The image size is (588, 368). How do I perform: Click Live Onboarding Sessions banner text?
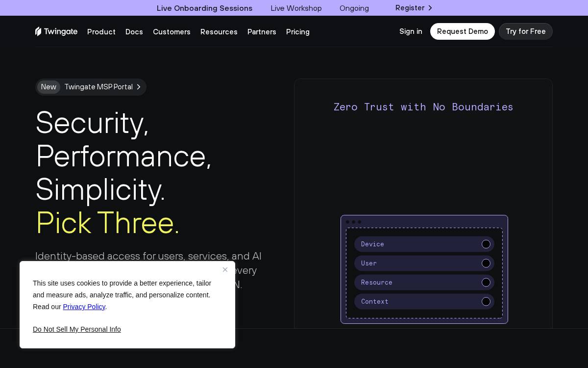pyautogui.click(x=204, y=8)
